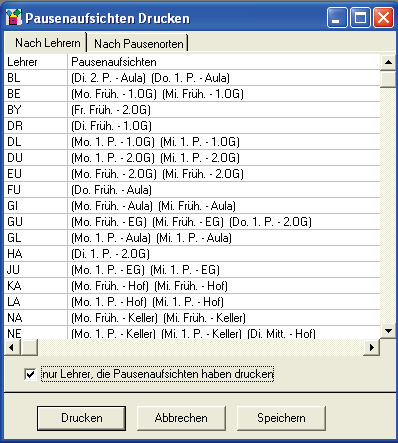Click the application icon in title bar

click(14, 17)
